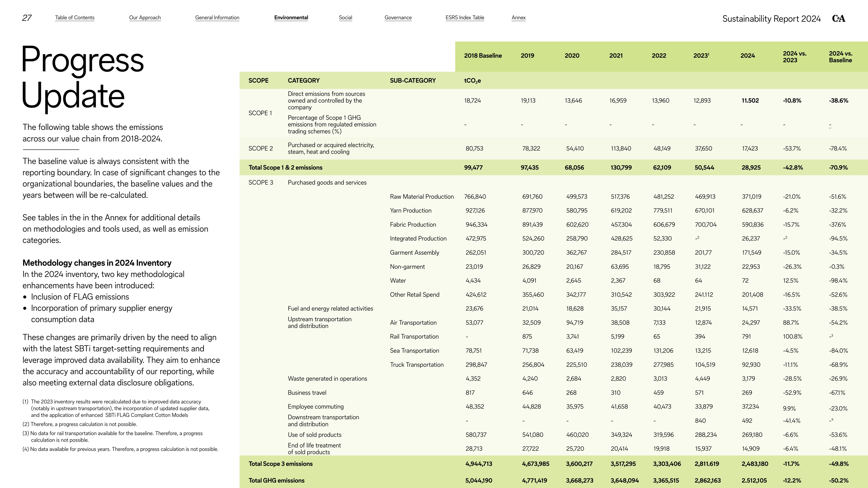This screenshot has width=868, height=488.
Task: Select the 100.8% rail transportation change value
Action: coord(792,336)
